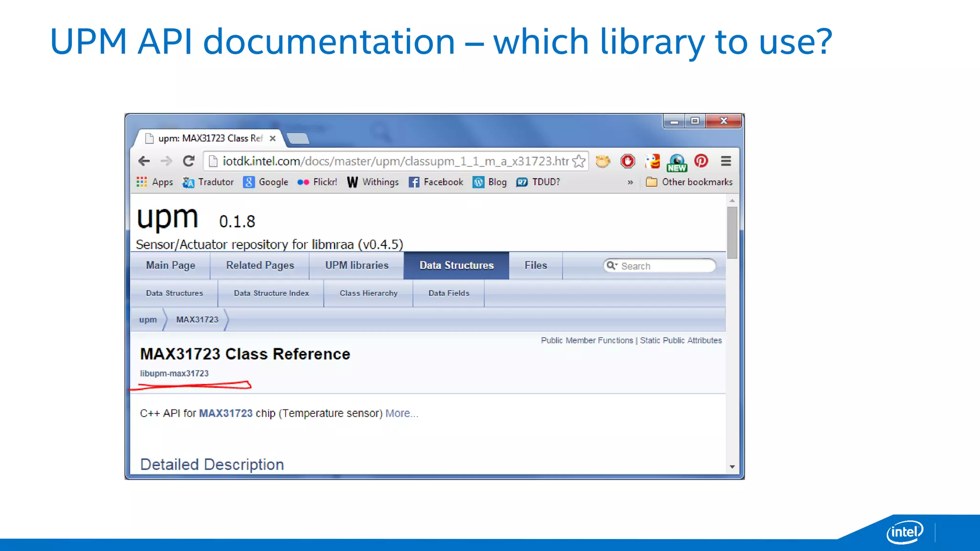Switch to the UPM libraries tab
980x551 pixels.
click(x=356, y=265)
